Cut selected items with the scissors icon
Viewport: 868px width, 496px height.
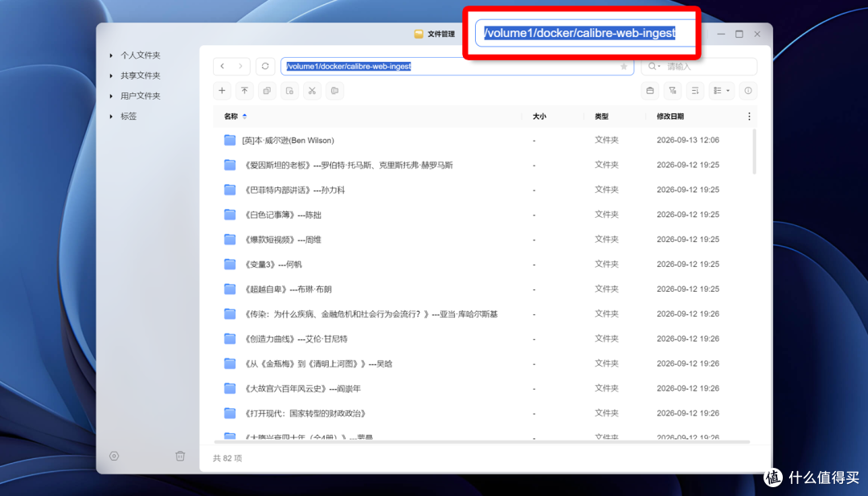pyautogui.click(x=312, y=91)
